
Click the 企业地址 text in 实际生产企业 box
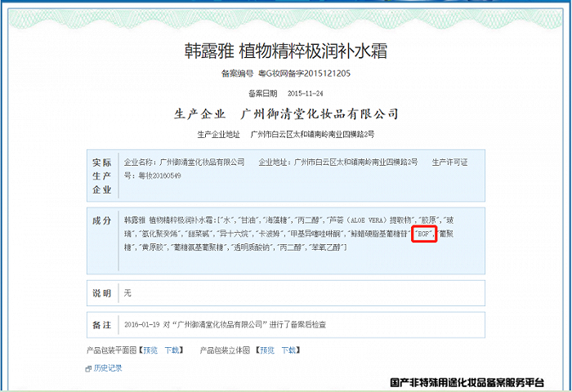coord(338,162)
